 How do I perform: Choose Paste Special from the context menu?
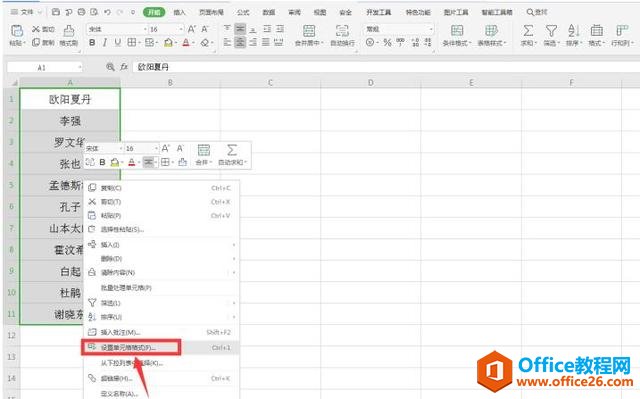coord(162,229)
